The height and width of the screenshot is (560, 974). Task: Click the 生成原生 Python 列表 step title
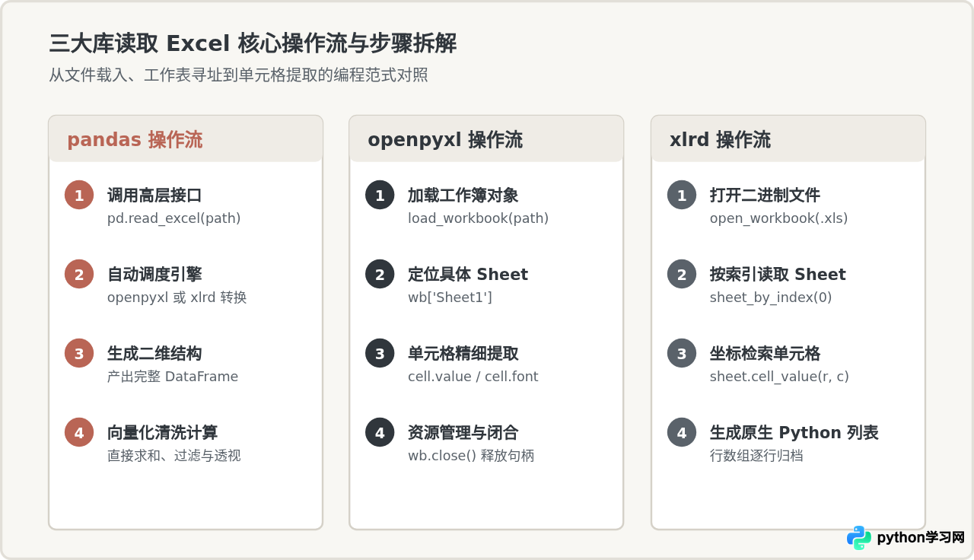click(x=794, y=433)
